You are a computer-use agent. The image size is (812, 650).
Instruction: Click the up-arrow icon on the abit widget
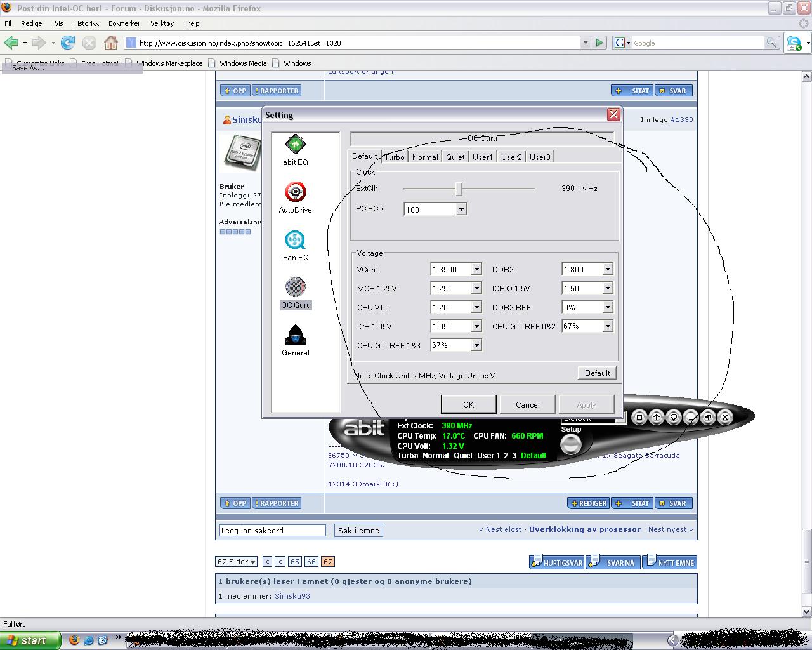(657, 417)
